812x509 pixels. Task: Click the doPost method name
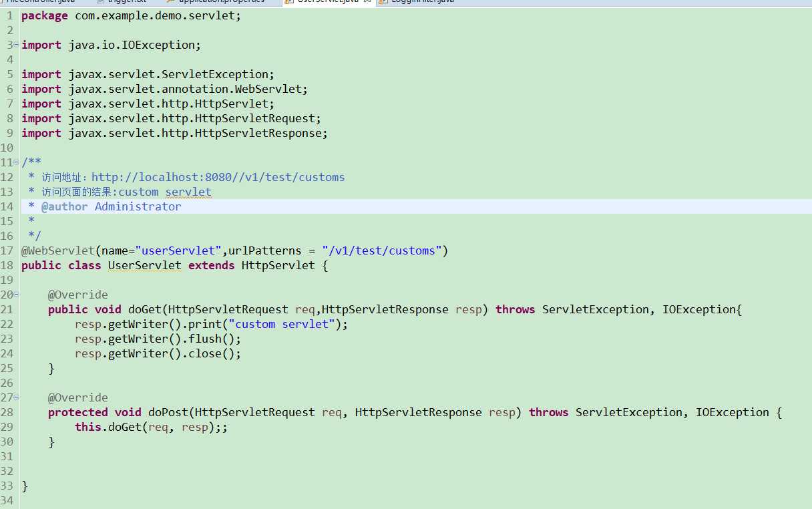coord(168,412)
